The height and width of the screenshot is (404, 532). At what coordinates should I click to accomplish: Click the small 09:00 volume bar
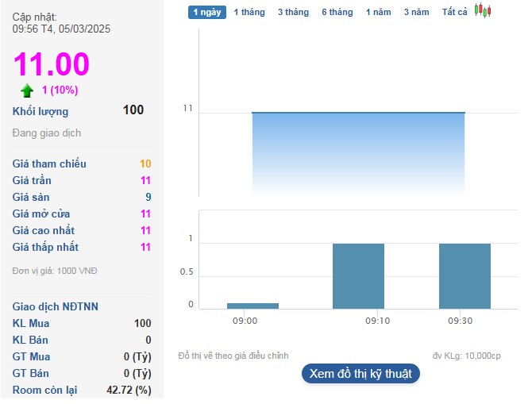tap(253, 306)
